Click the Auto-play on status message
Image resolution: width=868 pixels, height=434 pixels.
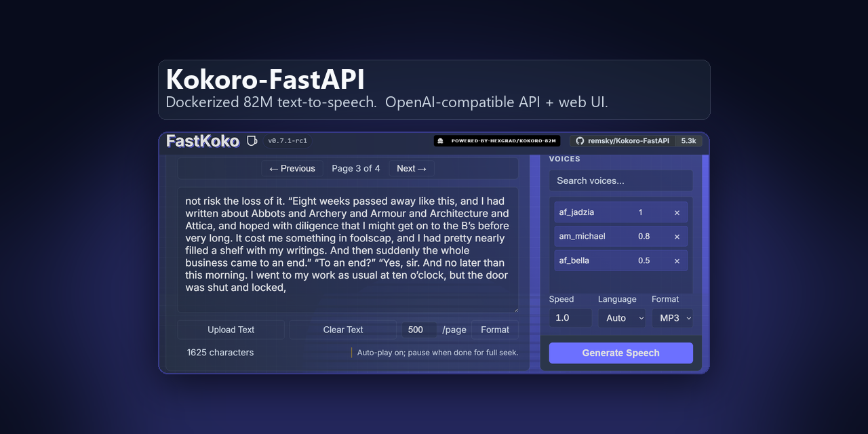pyautogui.click(x=438, y=353)
